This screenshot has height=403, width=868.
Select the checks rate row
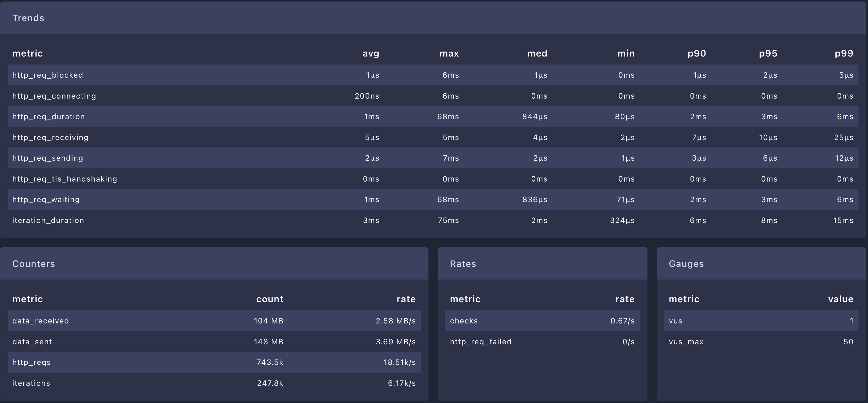point(542,321)
